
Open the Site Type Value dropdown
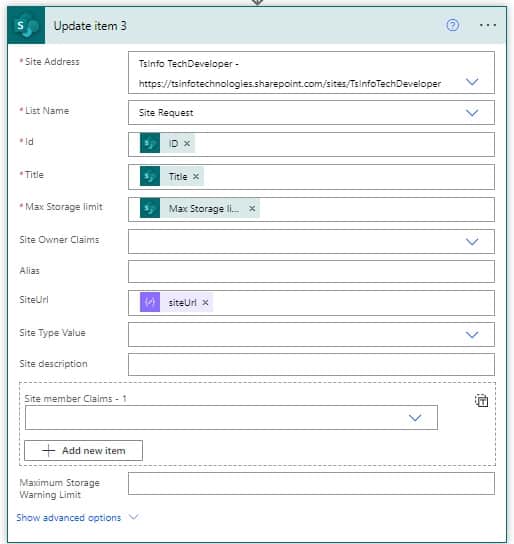click(x=472, y=334)
